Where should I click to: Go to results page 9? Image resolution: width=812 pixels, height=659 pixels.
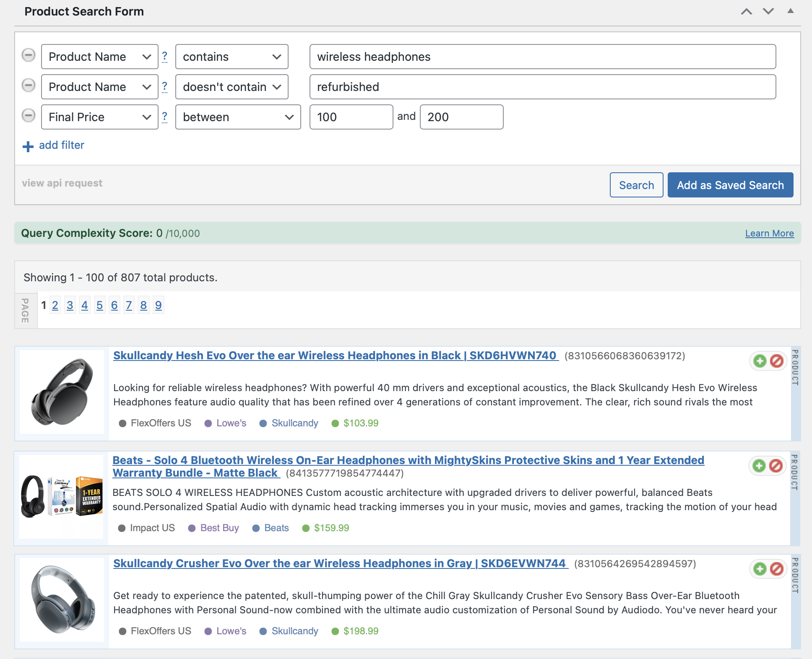158,305
